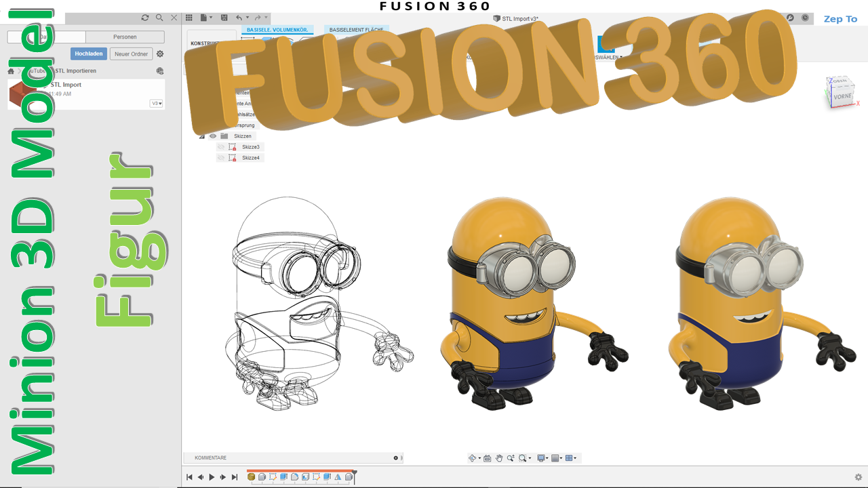Open data panel settings gear icon

point(160,54)
